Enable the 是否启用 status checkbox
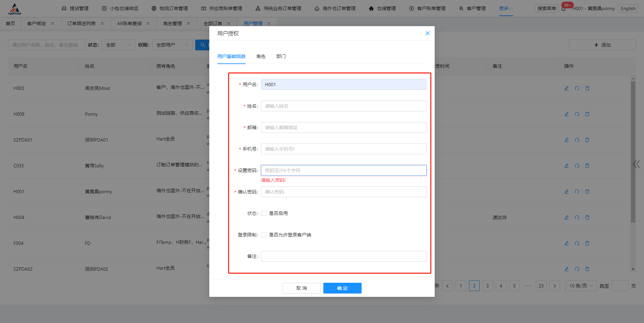The image size is (644, 323). click(x=264, y=213)
